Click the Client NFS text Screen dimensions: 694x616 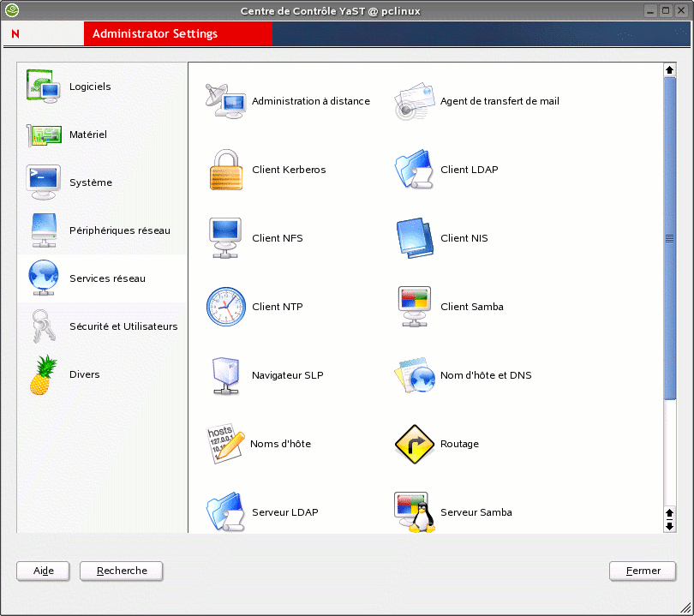(277, 238)
